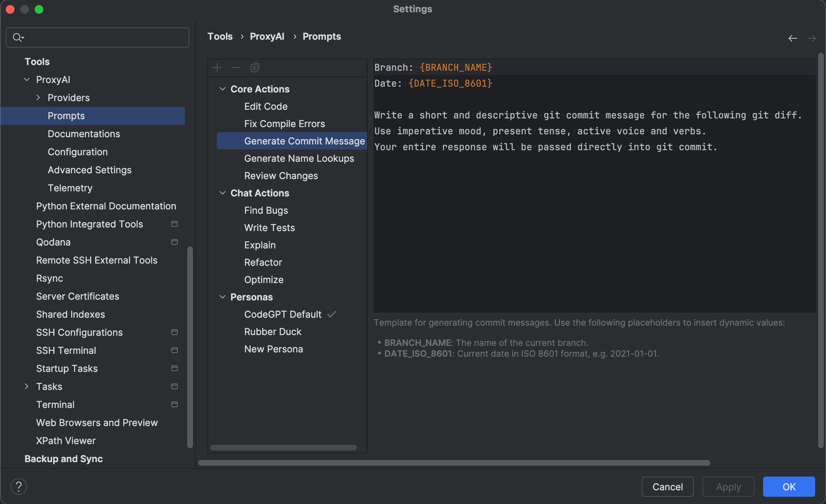Click the project-level settings icon beside Qodana
Image resolution: width=826 pixels, height=504 pixels.
point(175,242)
